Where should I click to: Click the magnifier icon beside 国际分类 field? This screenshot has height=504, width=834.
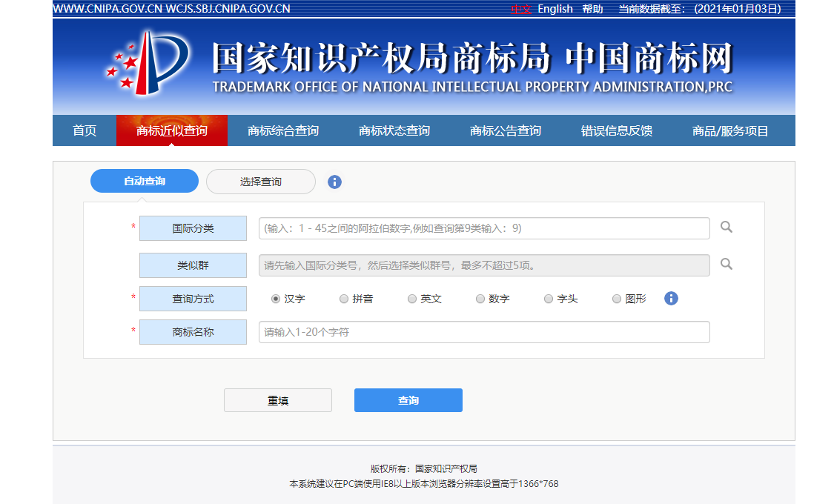(727, 228)
